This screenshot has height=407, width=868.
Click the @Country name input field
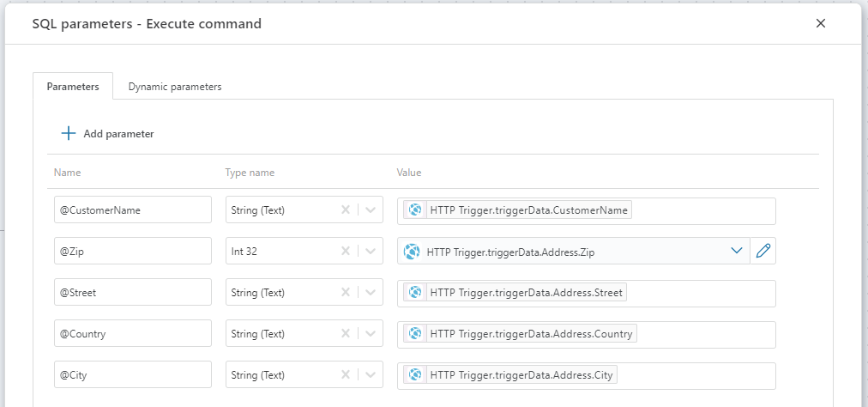coord(132,333)
